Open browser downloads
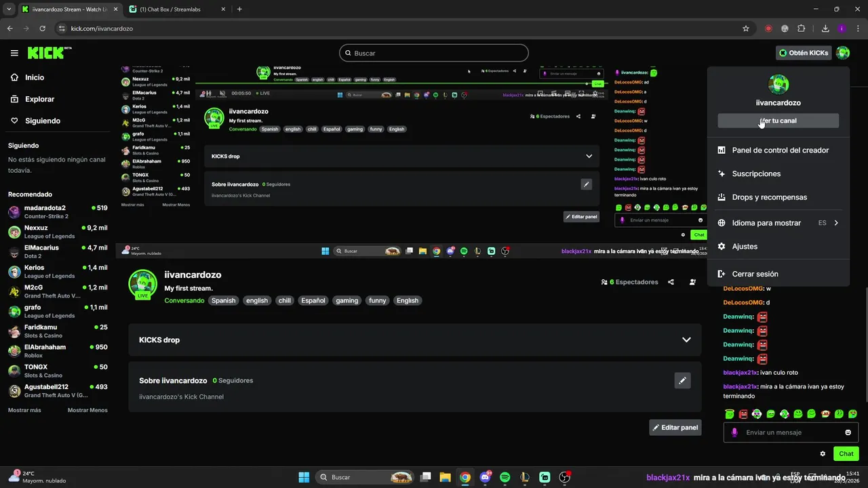Screen dimensions: 868x488 [x=825, y=28]
